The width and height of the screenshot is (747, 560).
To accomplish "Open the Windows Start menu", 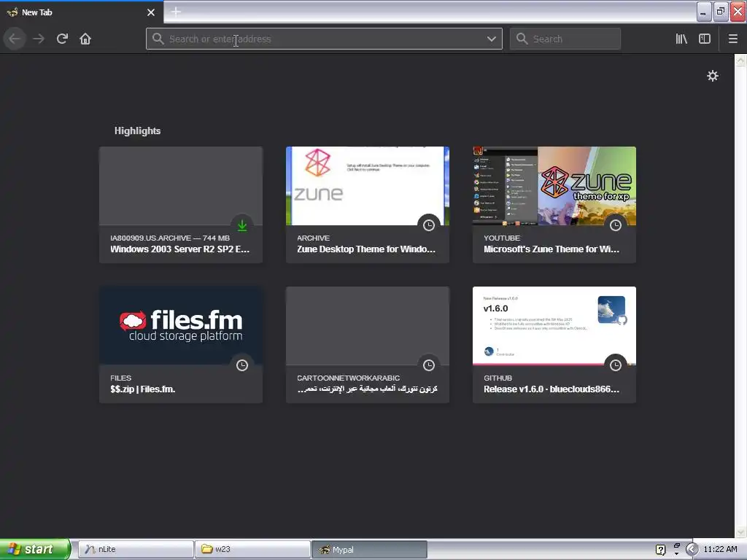I will point(35,549).
